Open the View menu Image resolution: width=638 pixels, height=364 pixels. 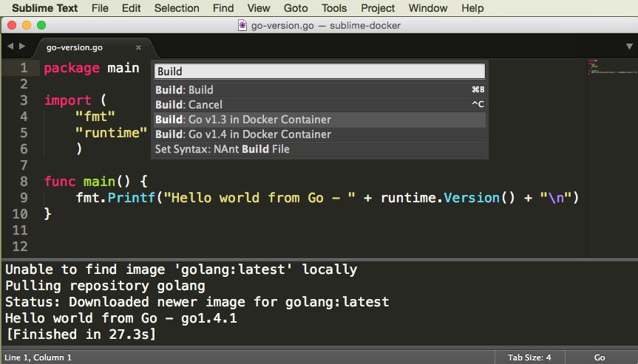coord(259,8)
